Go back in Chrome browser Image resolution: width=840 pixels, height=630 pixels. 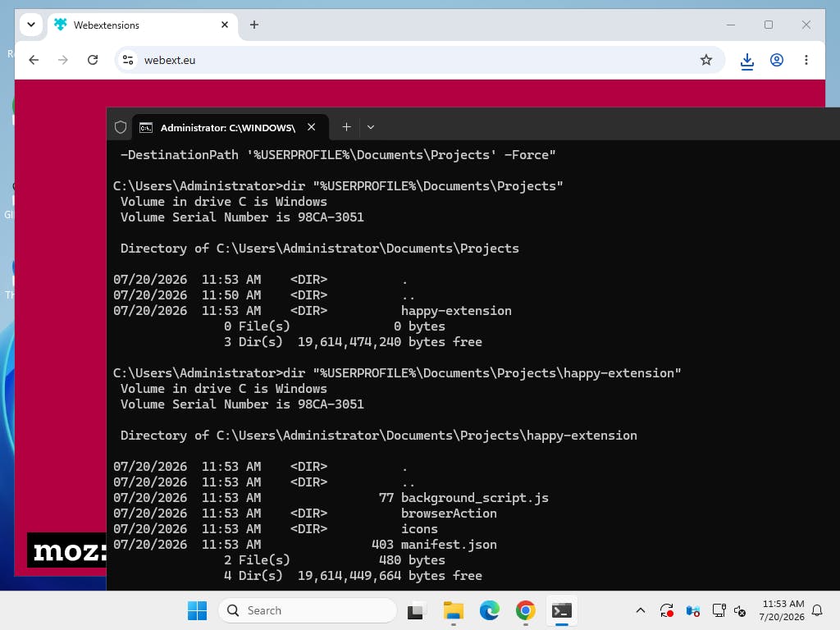34,60
